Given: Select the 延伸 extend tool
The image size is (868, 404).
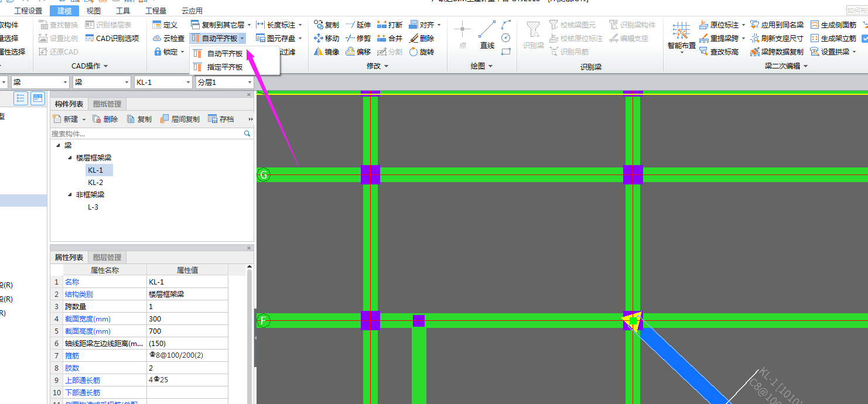Looking at the screenshot, I should [358, 25].
